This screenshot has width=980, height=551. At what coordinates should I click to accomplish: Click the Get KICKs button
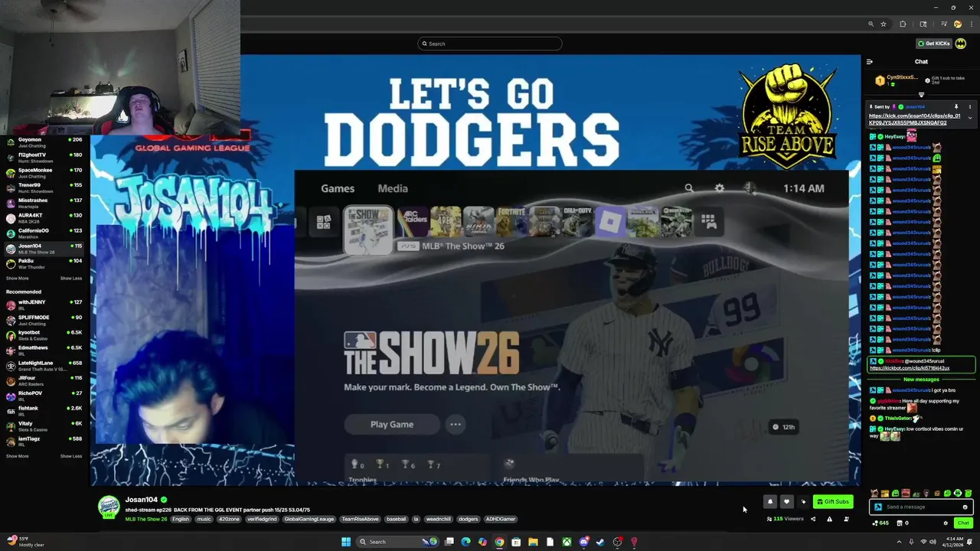pyautogui.click(x=934, y=44)
